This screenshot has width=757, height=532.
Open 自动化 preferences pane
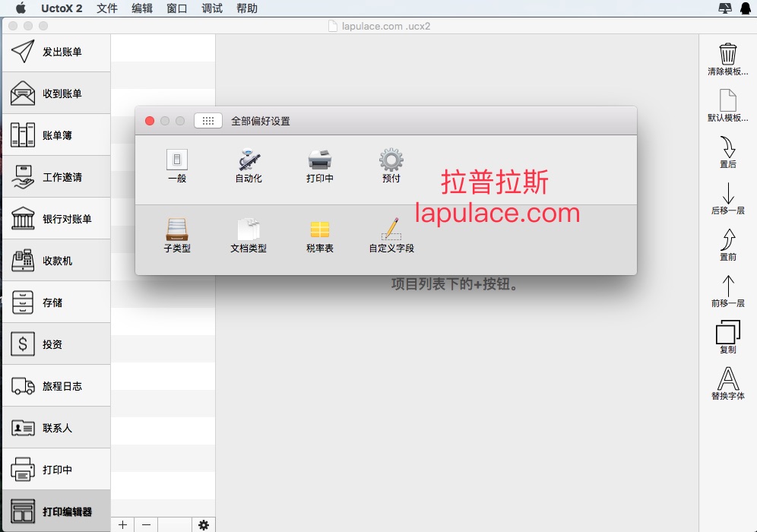[249, 166]
